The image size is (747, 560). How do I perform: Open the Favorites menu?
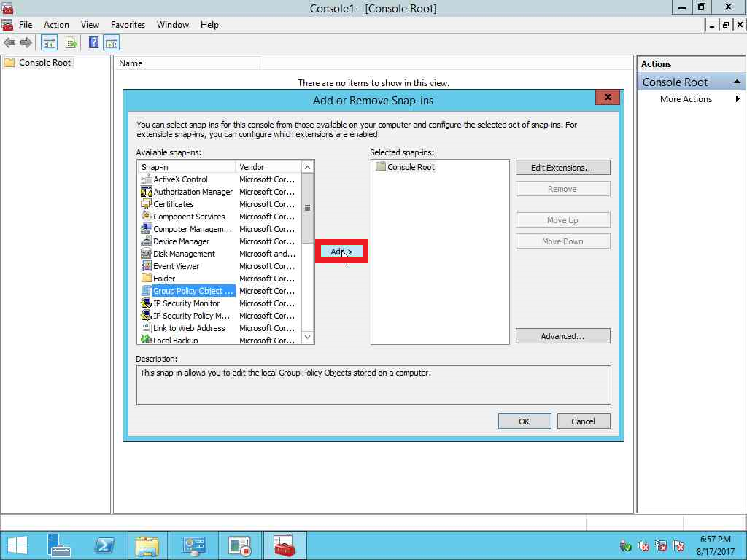pos(128,25)
